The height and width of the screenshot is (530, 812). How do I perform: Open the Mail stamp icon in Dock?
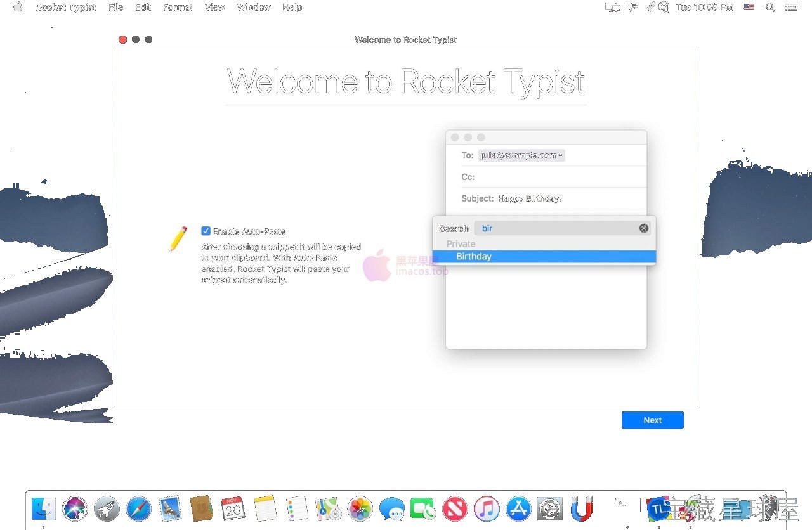[170, 508]
